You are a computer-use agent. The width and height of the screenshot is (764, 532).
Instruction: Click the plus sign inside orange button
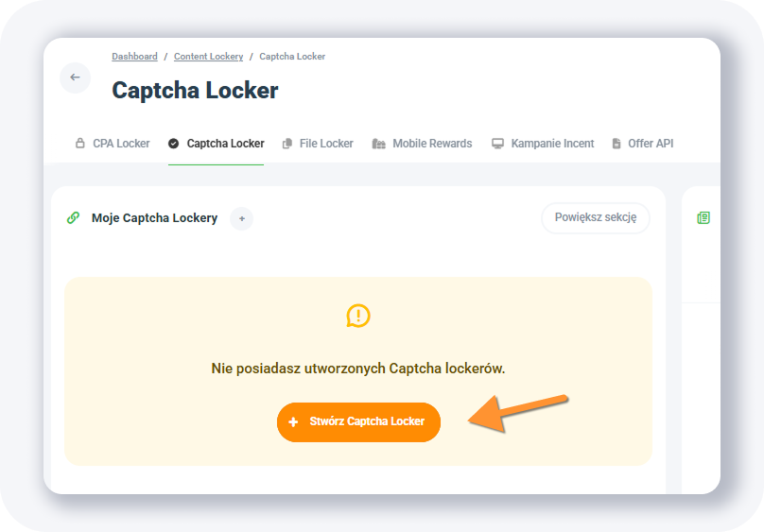[x=293, y=421]
